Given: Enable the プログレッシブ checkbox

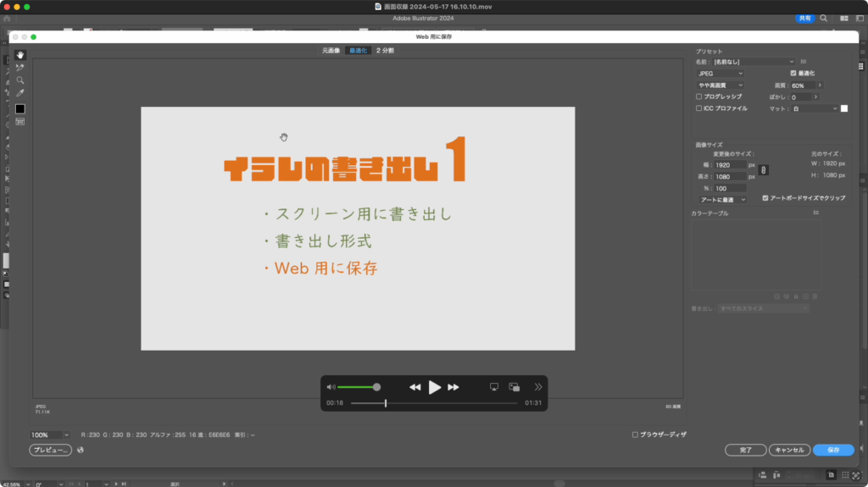Looking at the screenshot, I should (698, 97).
